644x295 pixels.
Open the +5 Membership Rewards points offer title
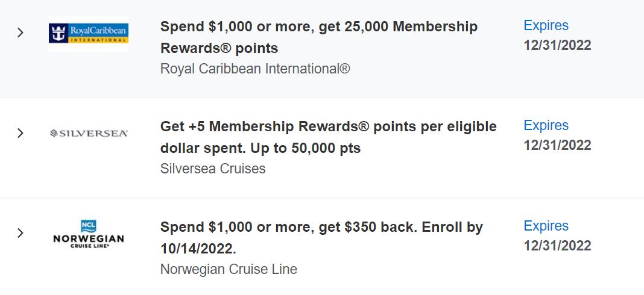328,137
